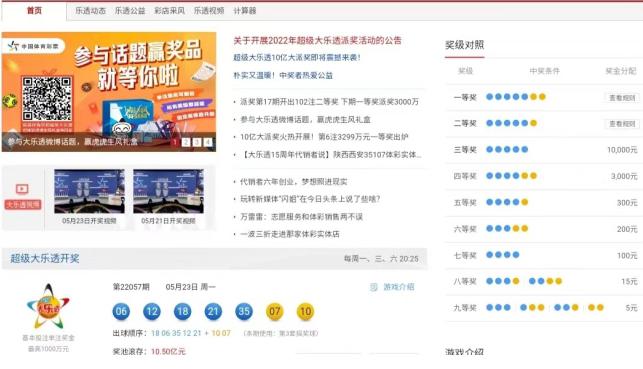This screenshot has height=369, width=643.
Task: Open the 2022年超级大乐透派奖活动 announcement link
Action: point(317,41)
